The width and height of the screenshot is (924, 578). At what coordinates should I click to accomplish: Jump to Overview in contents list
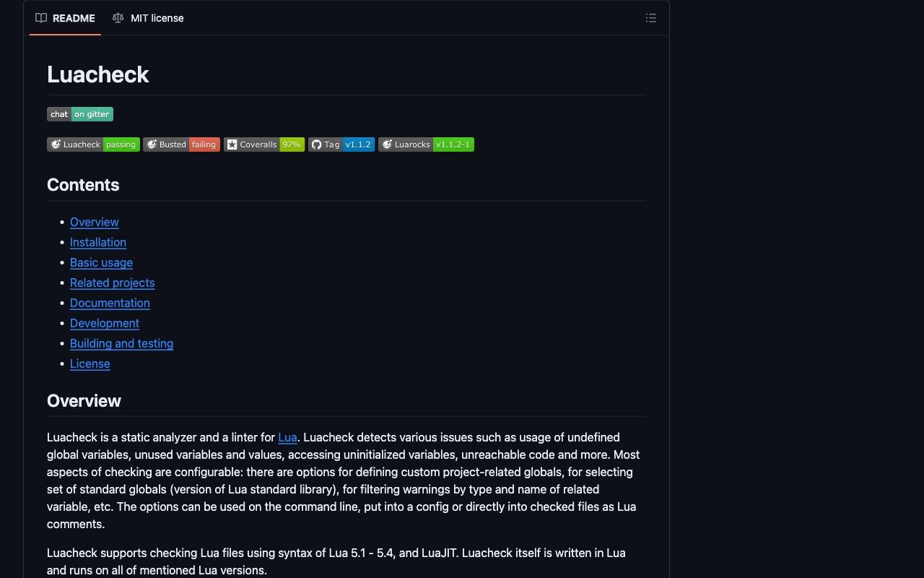[95, 222]
